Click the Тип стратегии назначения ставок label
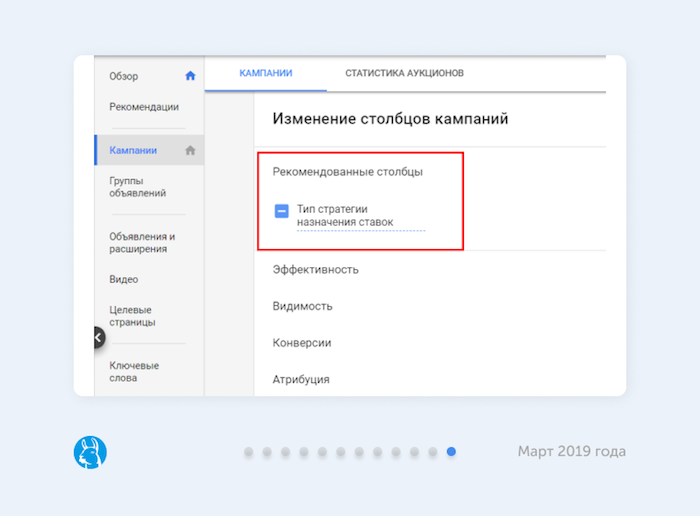The image size is (700, 516). pyautogui.click(x=345, y=216)
